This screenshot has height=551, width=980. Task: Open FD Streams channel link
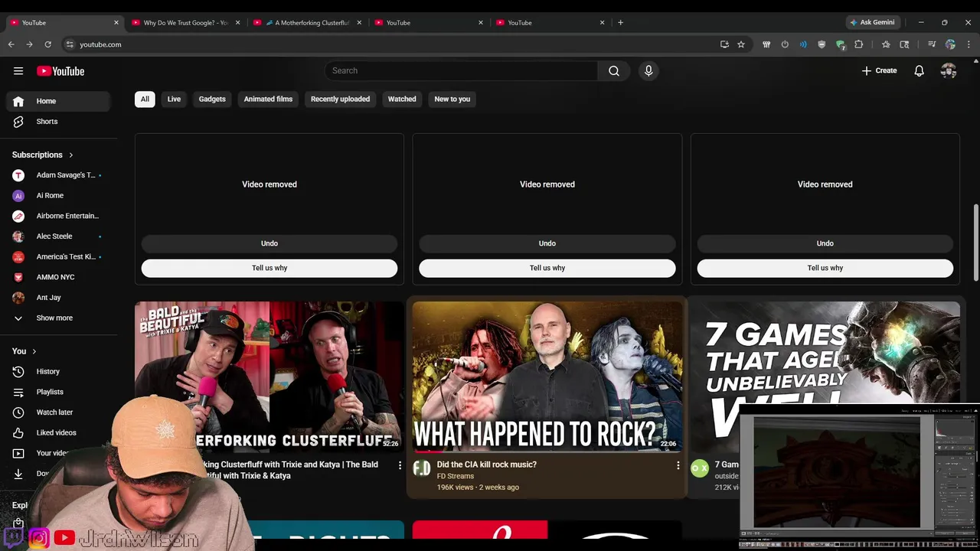point(456,476)
